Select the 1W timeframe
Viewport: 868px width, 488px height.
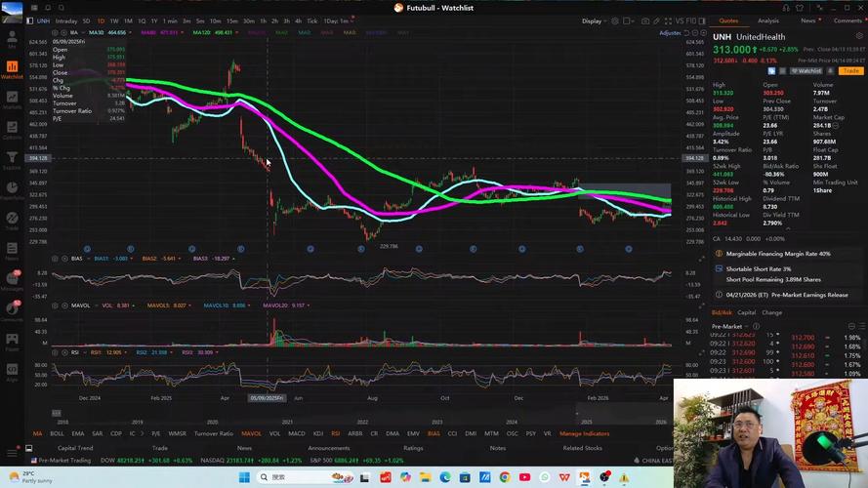click(114, 21)
